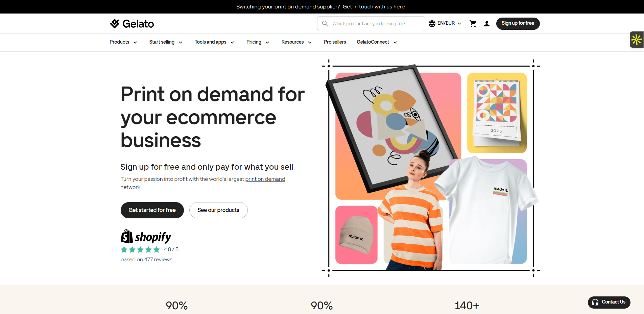Click the search magnifier icon
The width and height of the screenshot is (644, 314).
click(325, 24)
